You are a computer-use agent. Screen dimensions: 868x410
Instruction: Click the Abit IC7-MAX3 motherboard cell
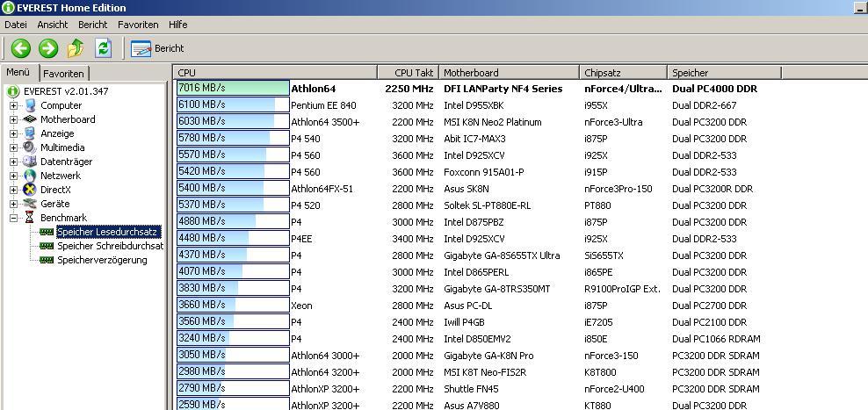click(474, 139)
